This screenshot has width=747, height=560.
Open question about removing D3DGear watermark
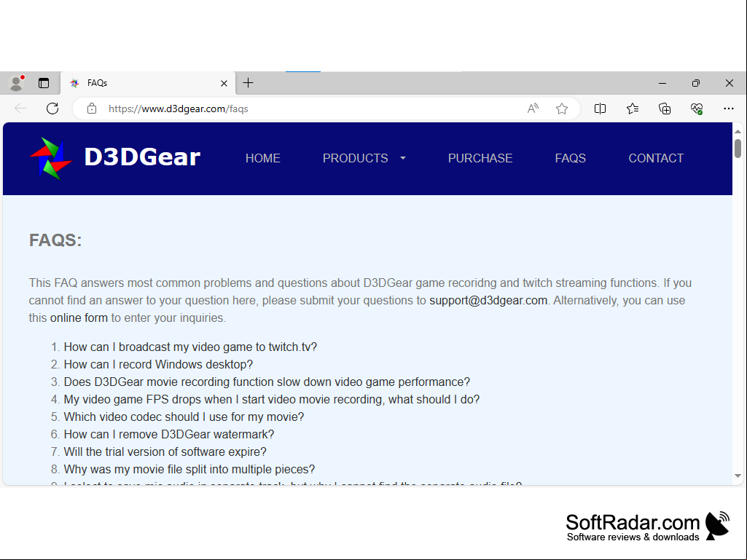(x=169, y=434)
